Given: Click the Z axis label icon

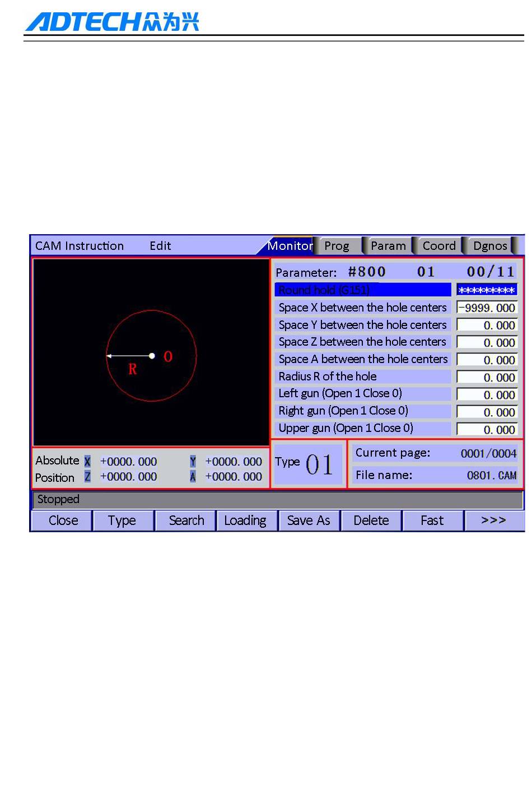Looking at the screenshot, I should tap(87, 477).
